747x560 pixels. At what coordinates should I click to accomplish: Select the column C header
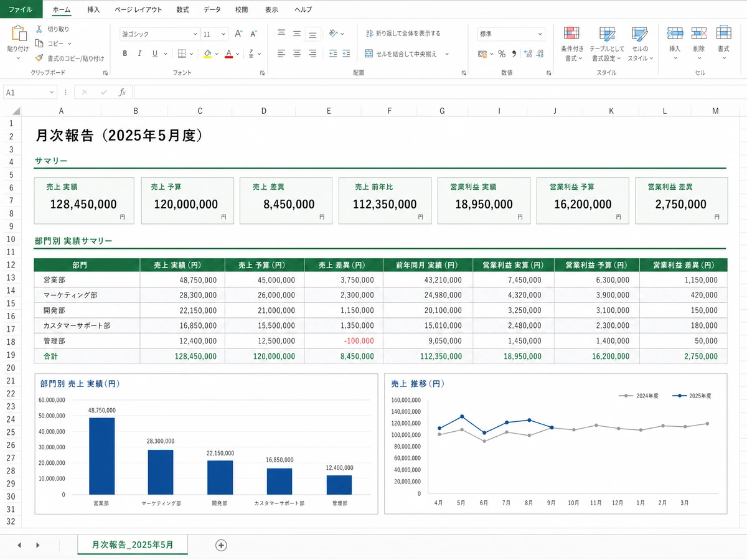click(x=200, y=111)
